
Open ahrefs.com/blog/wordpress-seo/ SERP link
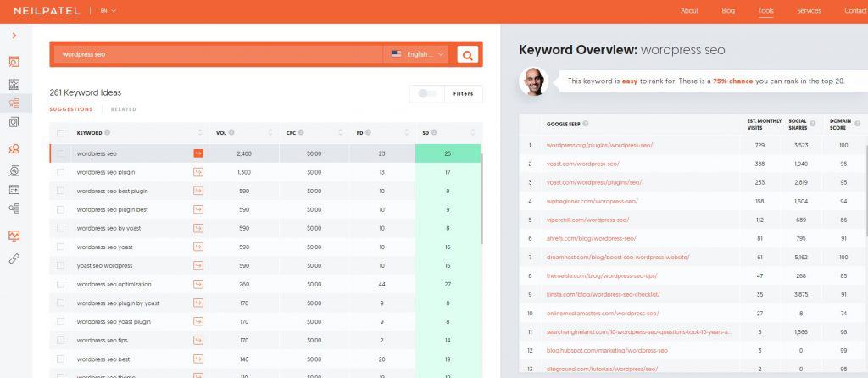click(x=591, y=238)
